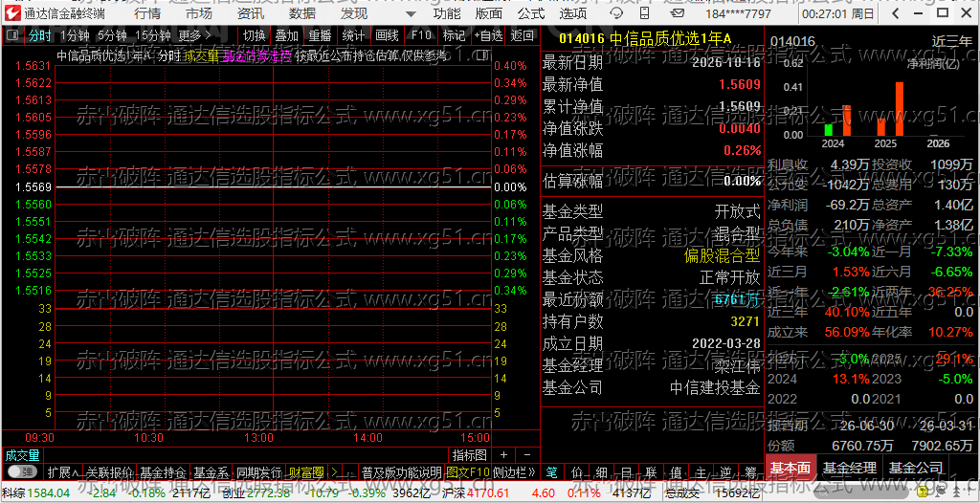Click the back arrow beside the clock
This screenshot has height=503, width=980.
(x=896, y=13)
